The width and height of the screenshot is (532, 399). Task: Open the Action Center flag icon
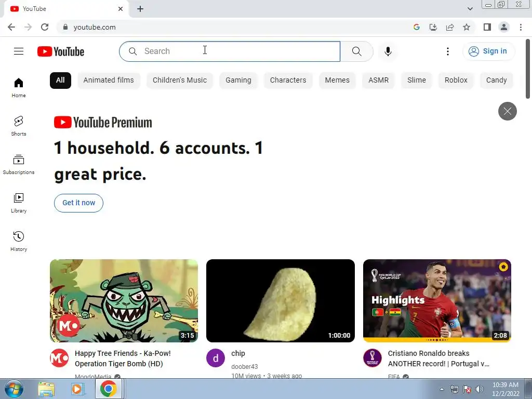click(x=467, y=389)
